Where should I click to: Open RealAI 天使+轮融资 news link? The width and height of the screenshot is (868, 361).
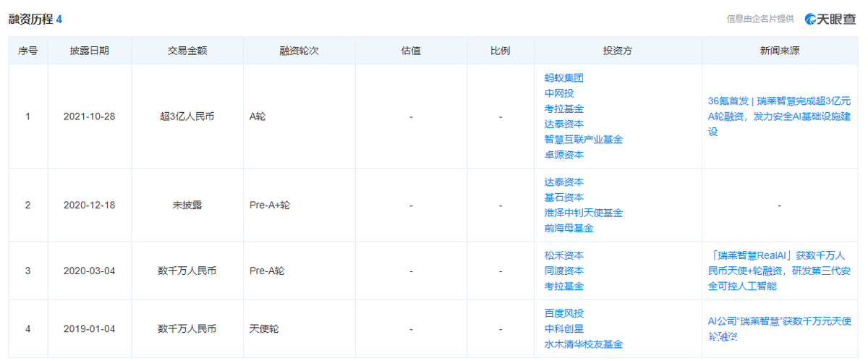tap(779, 271)
